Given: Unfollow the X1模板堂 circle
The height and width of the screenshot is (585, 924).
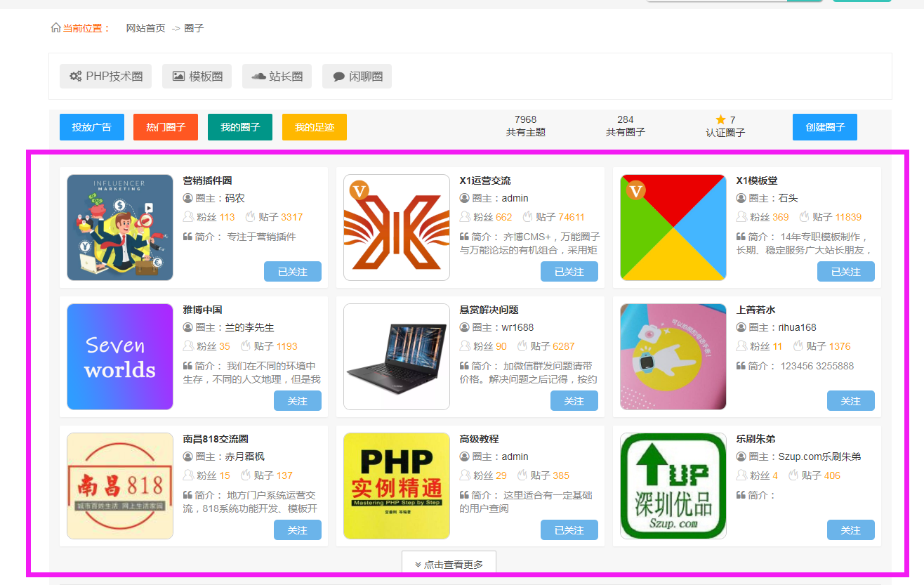Looking at the screenshot, I should click(845, 272).
